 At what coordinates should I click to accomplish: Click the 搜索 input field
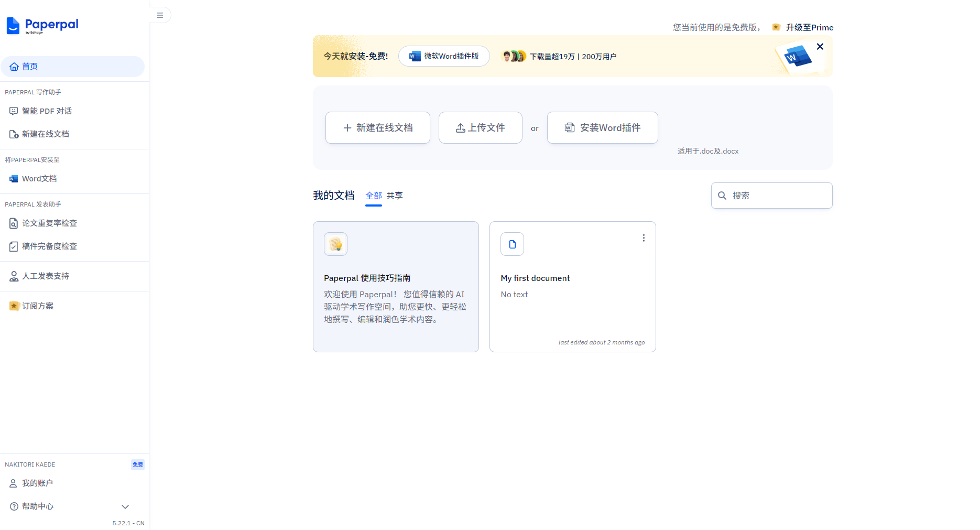tap(772, 196)
